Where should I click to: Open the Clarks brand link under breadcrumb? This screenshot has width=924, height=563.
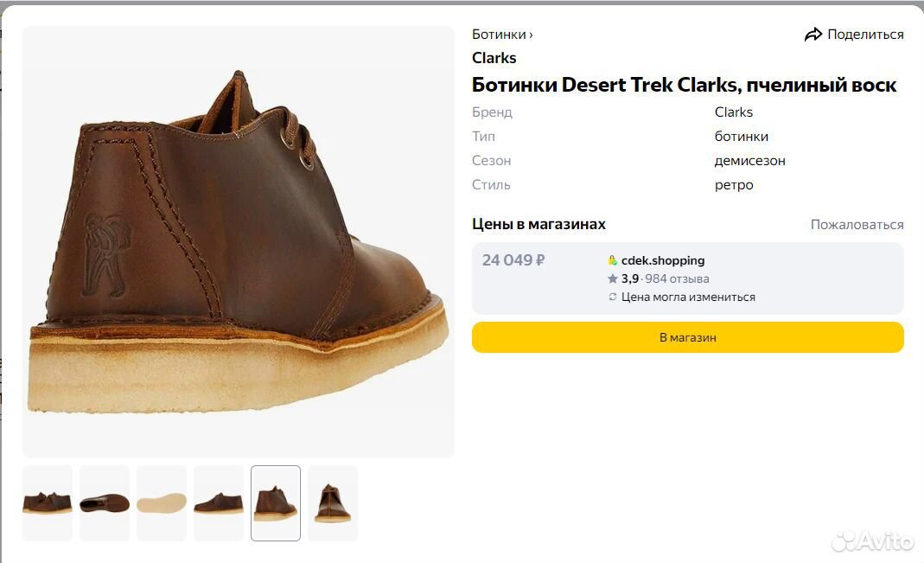click(x=494, y=58)
